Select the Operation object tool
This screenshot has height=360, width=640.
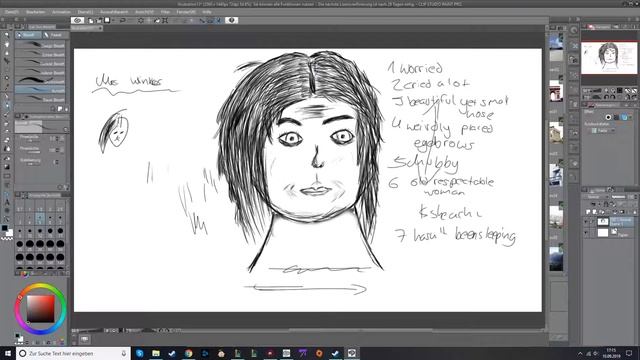[x=7, y=52]
